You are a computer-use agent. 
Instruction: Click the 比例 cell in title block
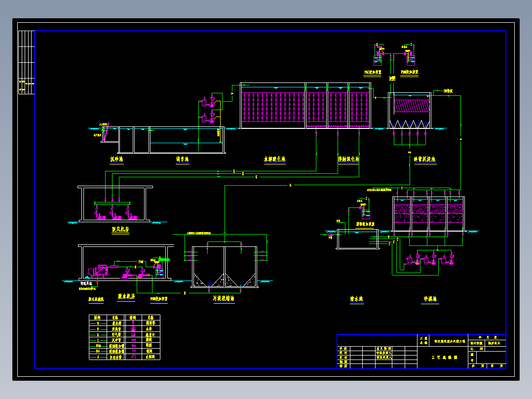click(476, 349)
